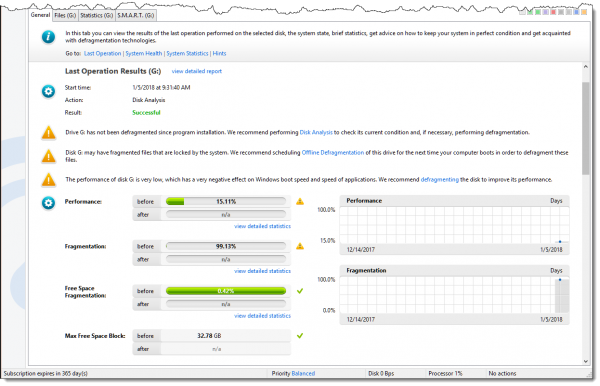Open view detailed statistics under Fragmentation
Screen dimensions: 600x386
click(x=262, y=271)
